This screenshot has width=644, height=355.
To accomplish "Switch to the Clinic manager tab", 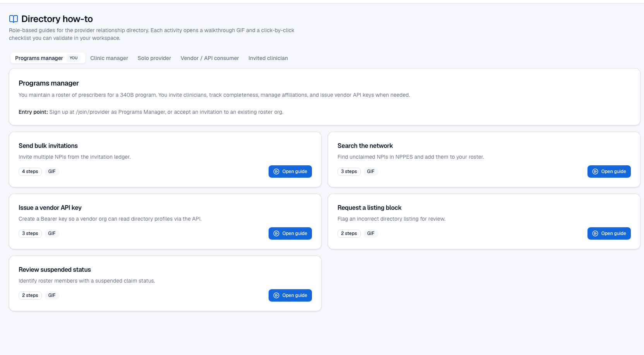I will click(109, 58).
